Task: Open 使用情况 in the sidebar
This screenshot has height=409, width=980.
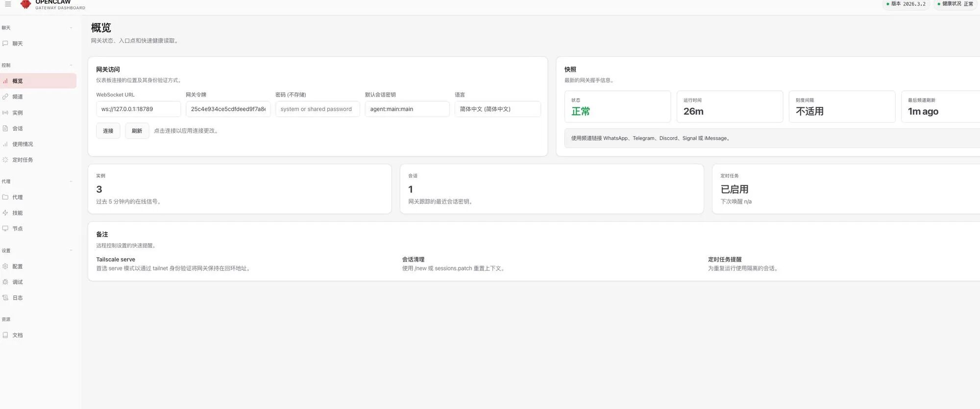Action: (x=23, y=144)
